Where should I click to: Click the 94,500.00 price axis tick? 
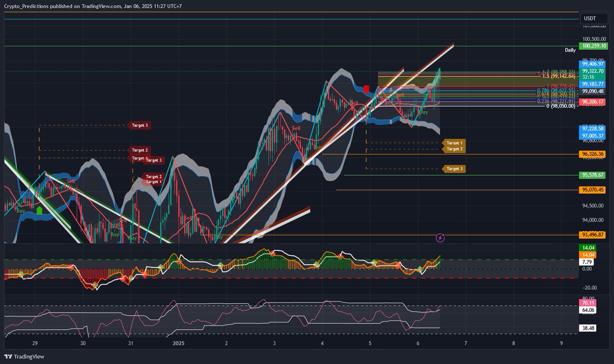coord(594,206)
